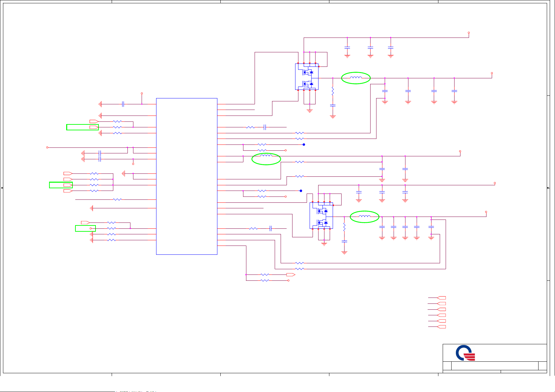The height and width of the screenshot is (392, 555).
Task: Pick the inductor after the upper MOSFET block
Action: click(356, 78)
